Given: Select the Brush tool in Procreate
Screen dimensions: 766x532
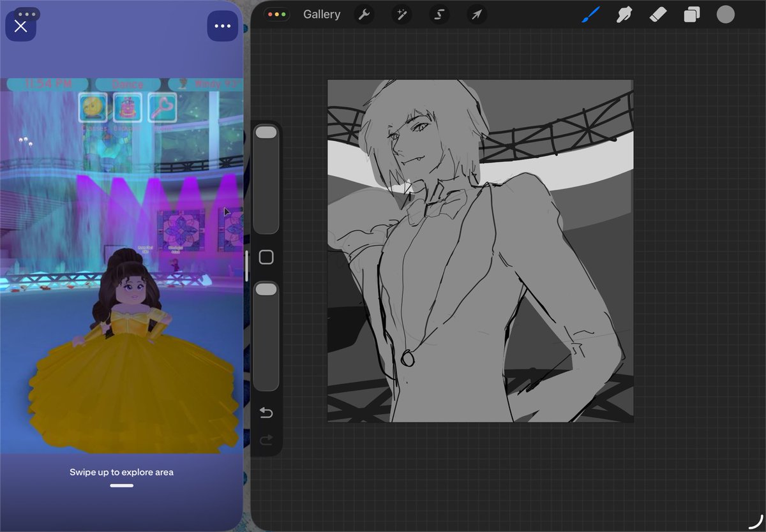Looking at the screenshot, I should pyautogui.click(x=590, y=14).
